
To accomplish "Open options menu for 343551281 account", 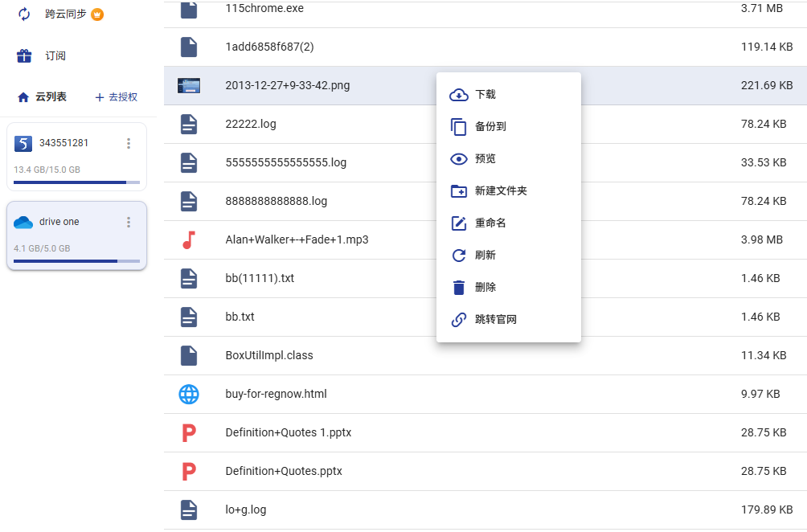I will coord(129,144).
